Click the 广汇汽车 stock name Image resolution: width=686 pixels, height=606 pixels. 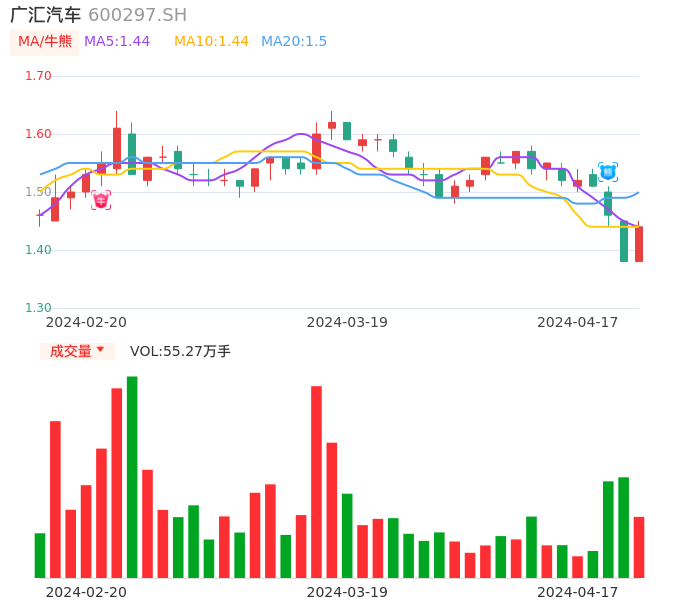(46, 15)
